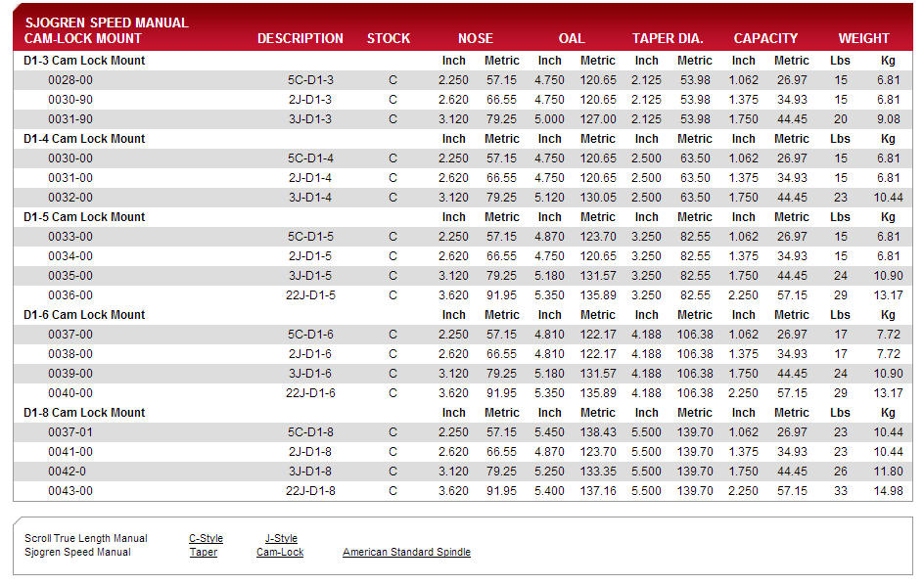
Task: Click the DESCRIPTION column header
Action: click(x=300, y=38)
